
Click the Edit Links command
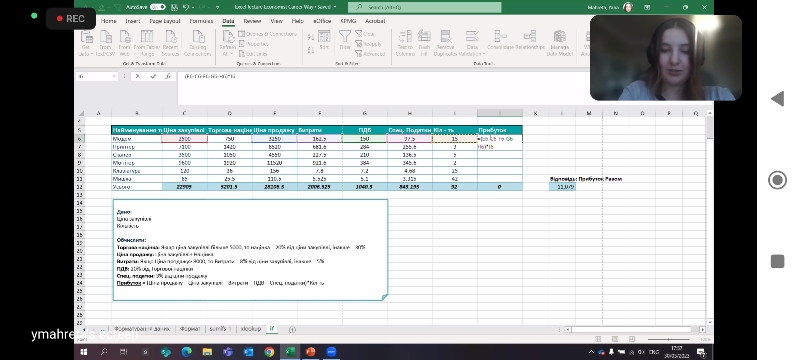pyautogui.click(x=253, y=54)
